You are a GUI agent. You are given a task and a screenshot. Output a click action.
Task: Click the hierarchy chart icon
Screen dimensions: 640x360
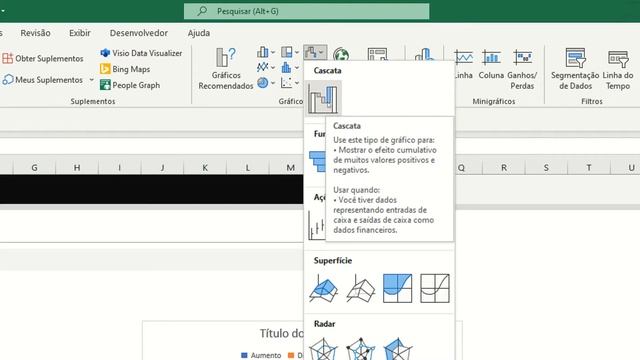pyautogui.click(x=287, y=52)
